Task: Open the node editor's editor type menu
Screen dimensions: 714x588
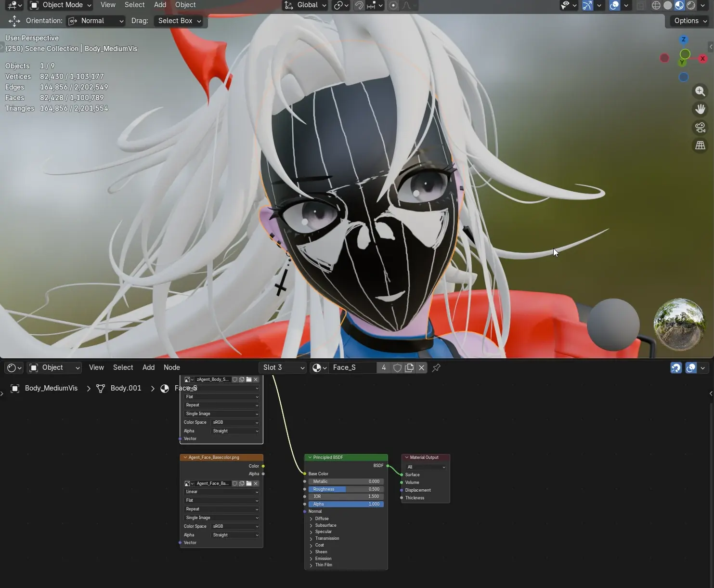Action: click(x=13, y=367)
